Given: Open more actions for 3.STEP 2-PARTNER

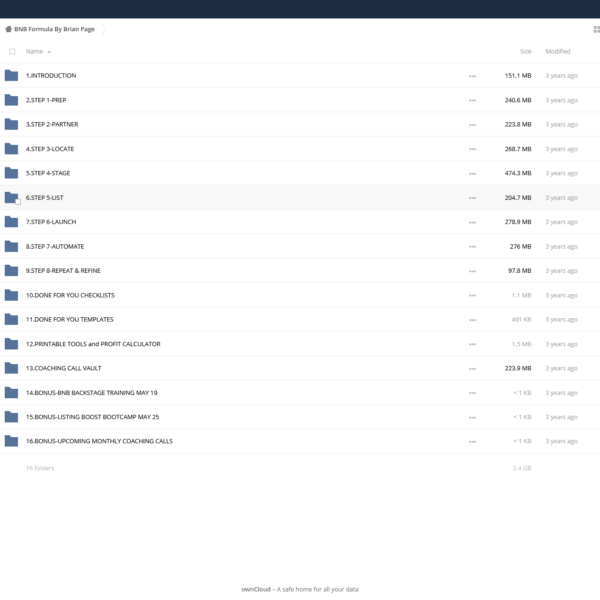Looking at the screenshot, I should click(473, 125).
